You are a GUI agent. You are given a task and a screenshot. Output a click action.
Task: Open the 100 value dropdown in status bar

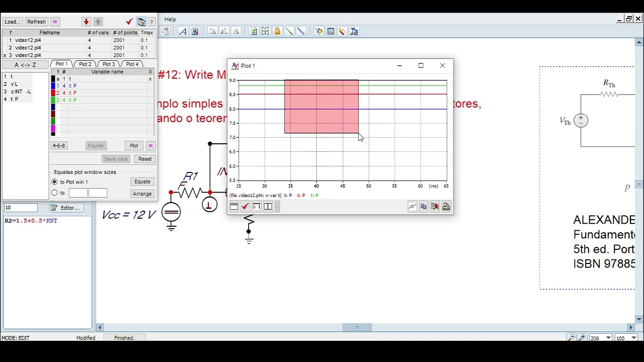click(x=633, y=338)
